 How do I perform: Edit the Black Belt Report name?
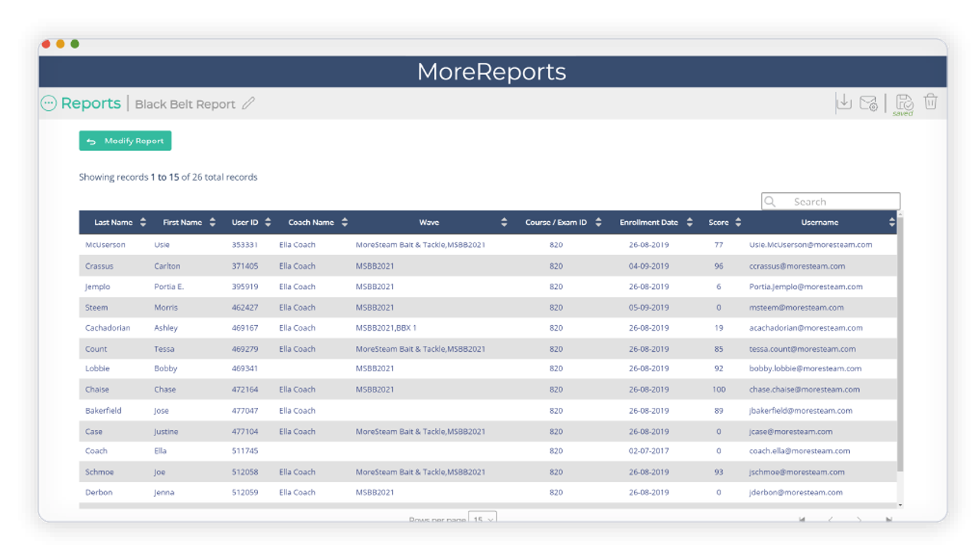[x=248, y=103]
